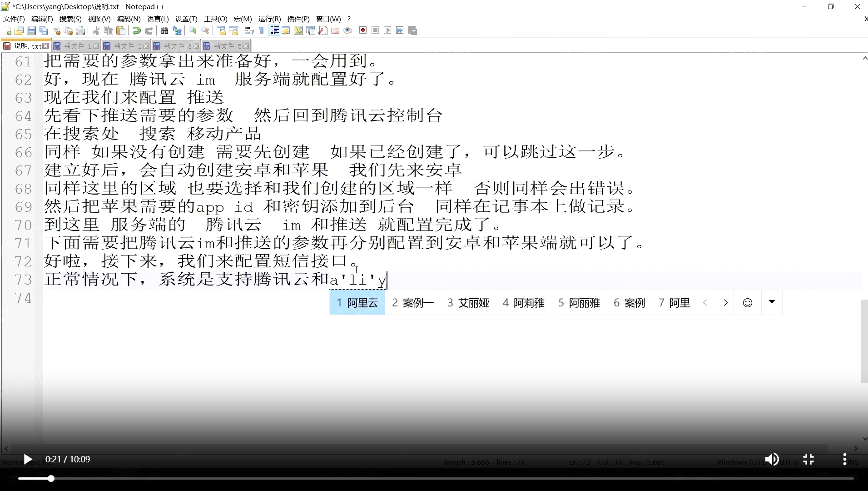The width and height of the screenshot is (868, 491).
Task: Click the Close All toolbar icon
Action: coord(69,30)
